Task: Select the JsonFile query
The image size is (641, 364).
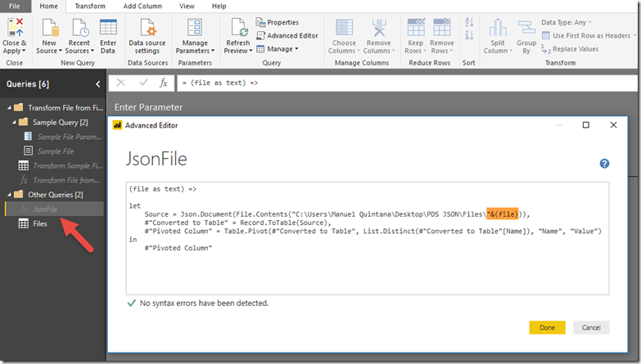Action: [54, 209]
